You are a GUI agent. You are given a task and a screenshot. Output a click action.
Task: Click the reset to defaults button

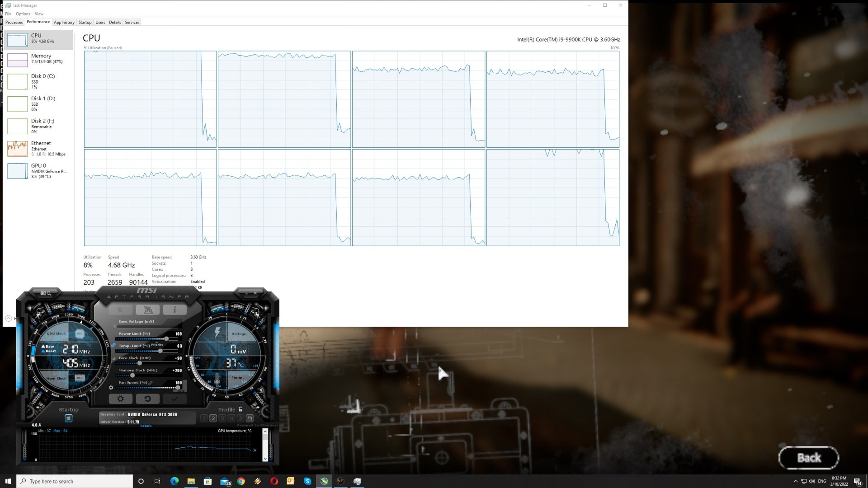(x=147, y=399)
